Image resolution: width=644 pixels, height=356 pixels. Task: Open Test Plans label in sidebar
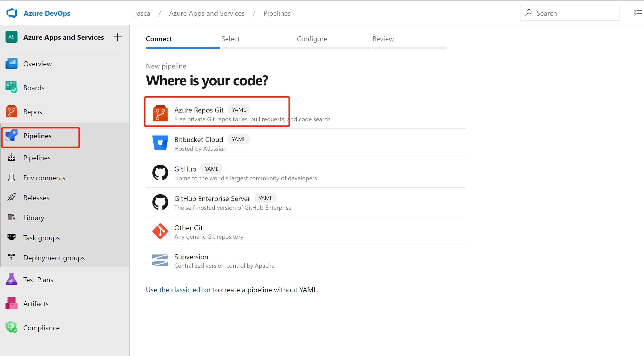click(38, 280)
